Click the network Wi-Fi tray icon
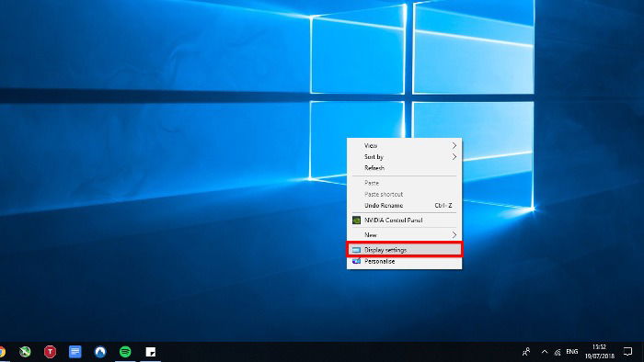The width and height of the screenshot is (644, 362). tap(558, 352)
